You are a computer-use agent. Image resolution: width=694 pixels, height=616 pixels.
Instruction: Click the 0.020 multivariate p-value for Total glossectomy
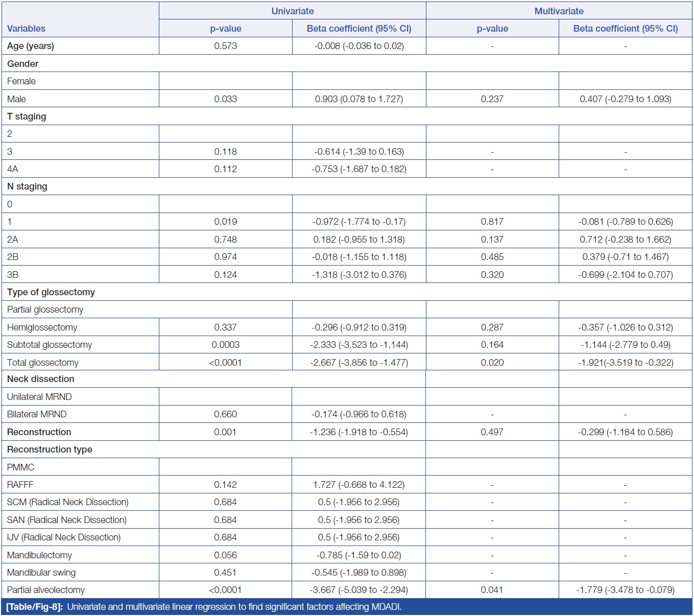point(492,363)
